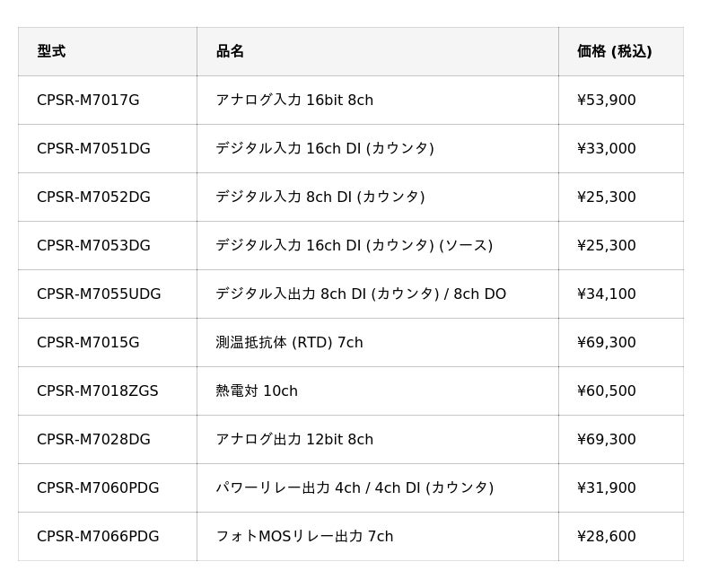Viewport: 718px width, 588px height.
Task: Click CPSR-M7053DG in the table
Action: tap(93, 245)
